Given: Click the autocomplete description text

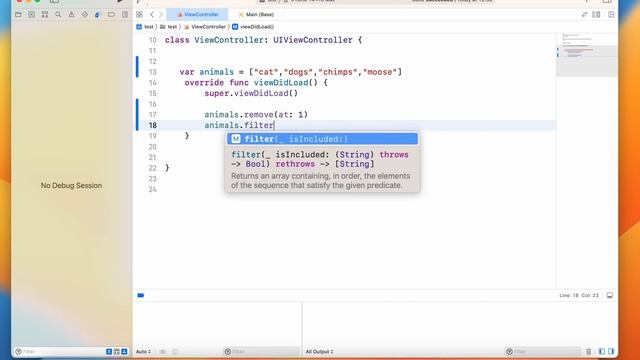Looking at the screenshot, I should pos(320,180).
